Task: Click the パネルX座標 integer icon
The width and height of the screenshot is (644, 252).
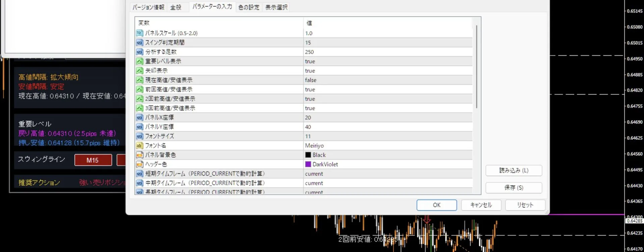Action: (x=139, y=118)
